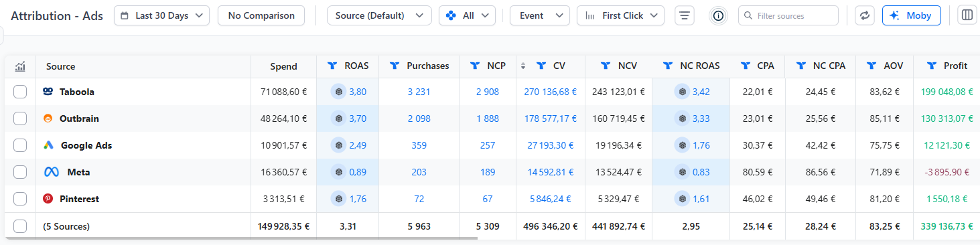Viewport: 980px width, 245px height.
Task: Click the NCV column pixel icon
Action: click(606, 66)
